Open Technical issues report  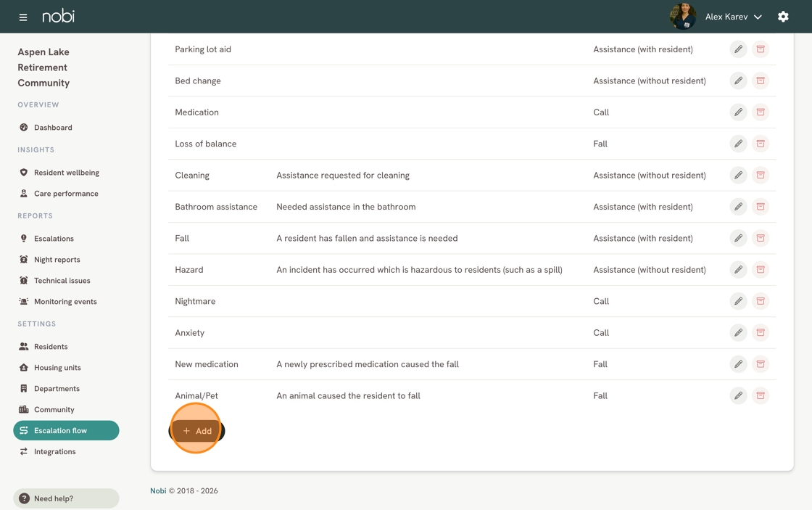(x=66, y=281)
